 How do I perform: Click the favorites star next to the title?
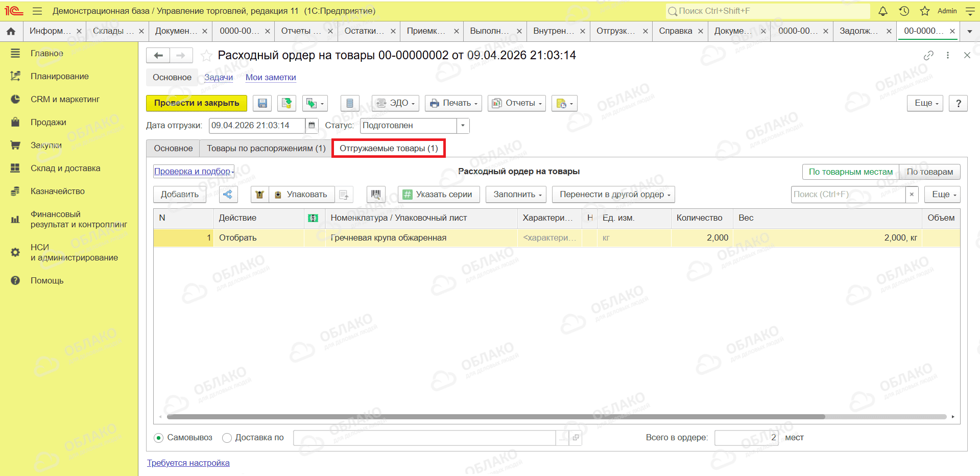pyautogui.click(x=206, y=55)
